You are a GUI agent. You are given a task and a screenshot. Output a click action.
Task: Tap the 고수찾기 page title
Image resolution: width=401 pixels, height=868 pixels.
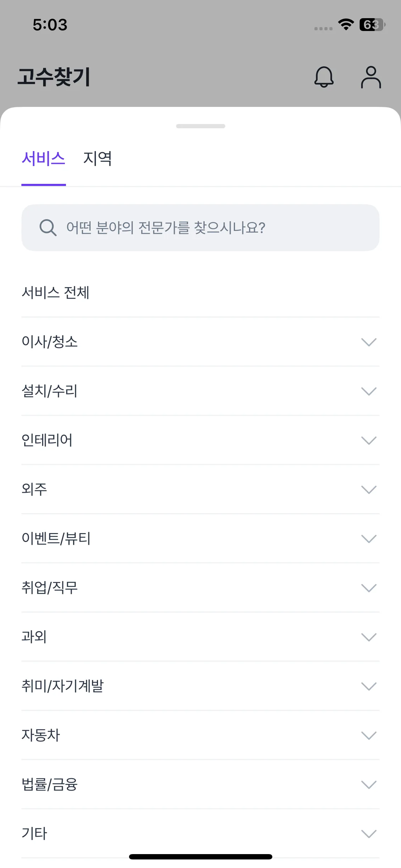point(54,77)
